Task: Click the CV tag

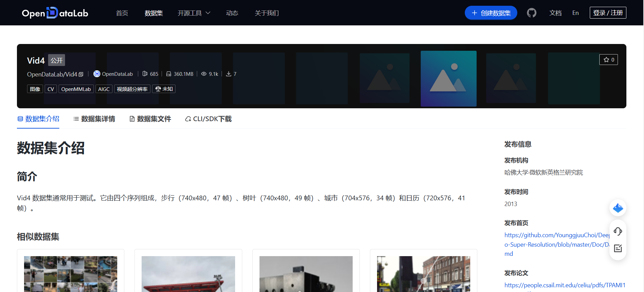Action: click(x=51, y=89)
